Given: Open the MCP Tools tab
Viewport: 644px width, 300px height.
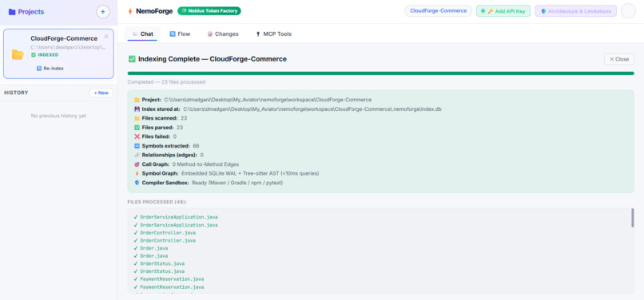Looking at the screenshot, I should pyautogui.click(x=273, y=34).
